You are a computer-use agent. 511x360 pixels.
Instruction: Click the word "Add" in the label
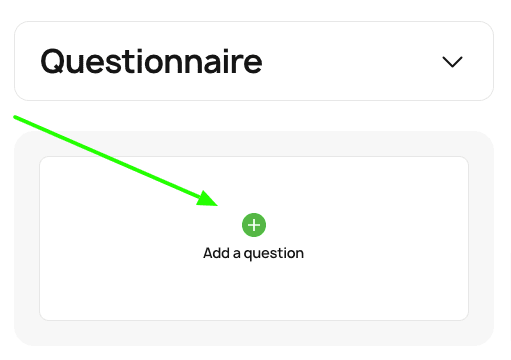click(x=217, y=253)
